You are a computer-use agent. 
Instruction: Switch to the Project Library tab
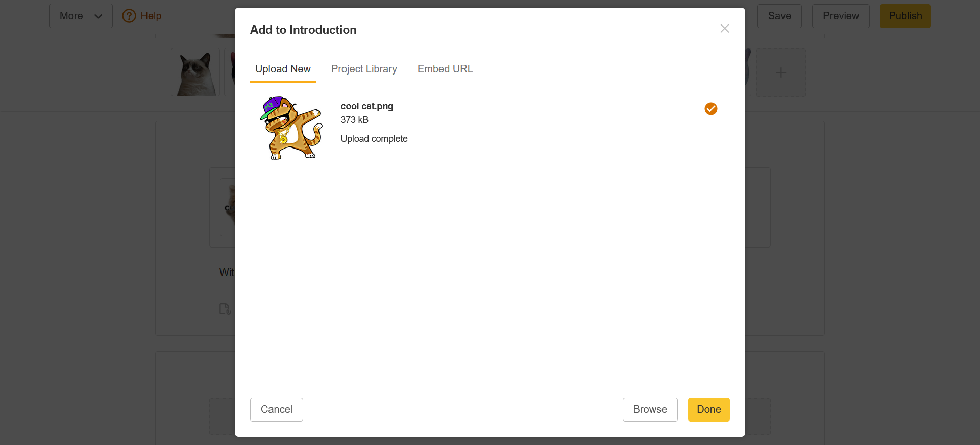click(x=364, y=69)
